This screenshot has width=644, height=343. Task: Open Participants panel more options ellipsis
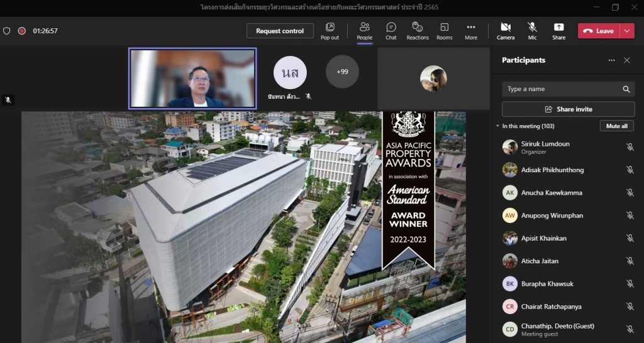pos(611,60)
